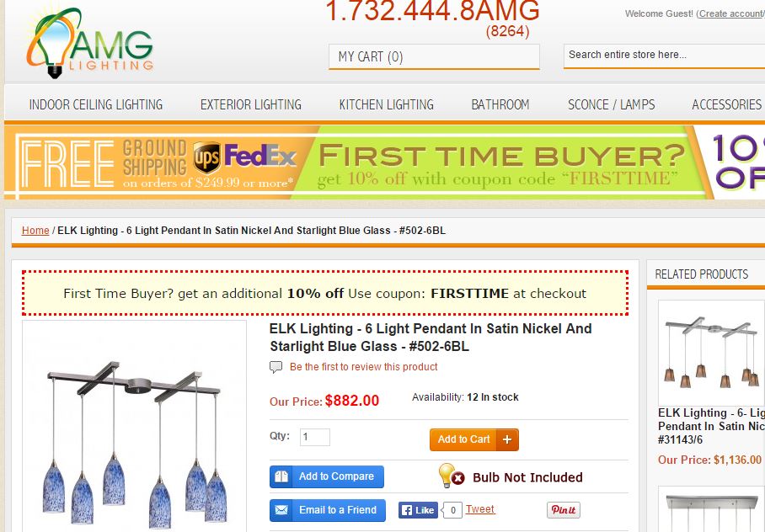Click the speech bubble review icon
This screenshot has width=765, height=532.
tap(276, 367)
